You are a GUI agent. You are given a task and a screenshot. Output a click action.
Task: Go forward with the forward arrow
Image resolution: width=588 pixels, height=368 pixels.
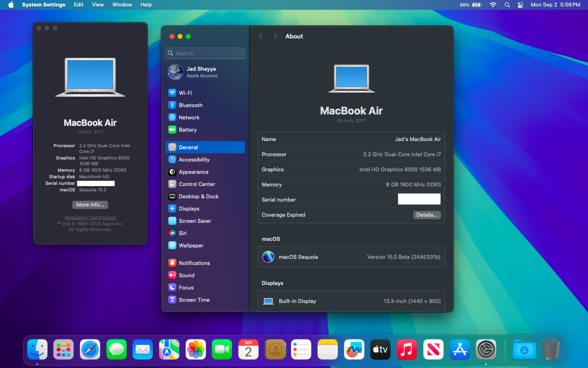tap(275, 36)
